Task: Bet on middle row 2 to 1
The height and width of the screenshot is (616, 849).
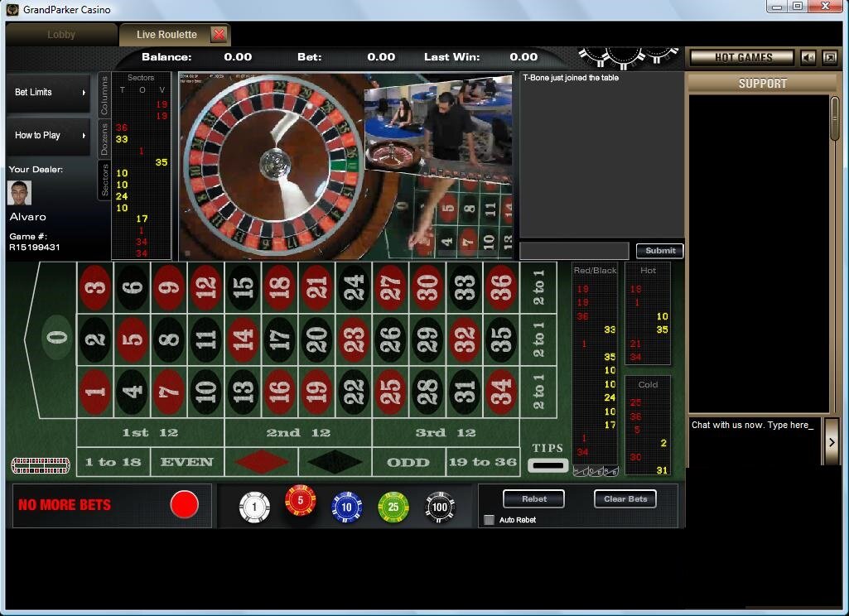Action: 538,340
